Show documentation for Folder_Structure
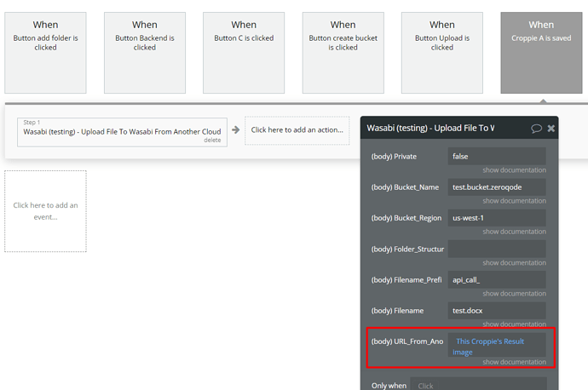This screenshot has height=390, width=588. coord(514,262)
